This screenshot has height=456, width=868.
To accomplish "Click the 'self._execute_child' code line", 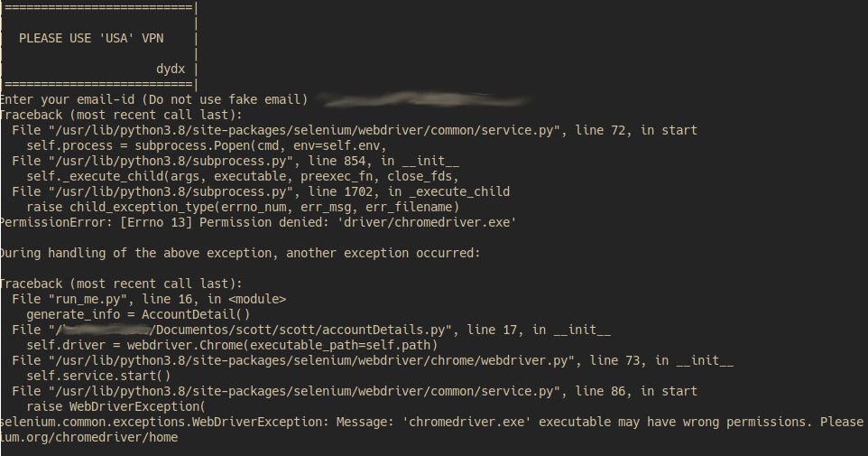I will 204,176.
